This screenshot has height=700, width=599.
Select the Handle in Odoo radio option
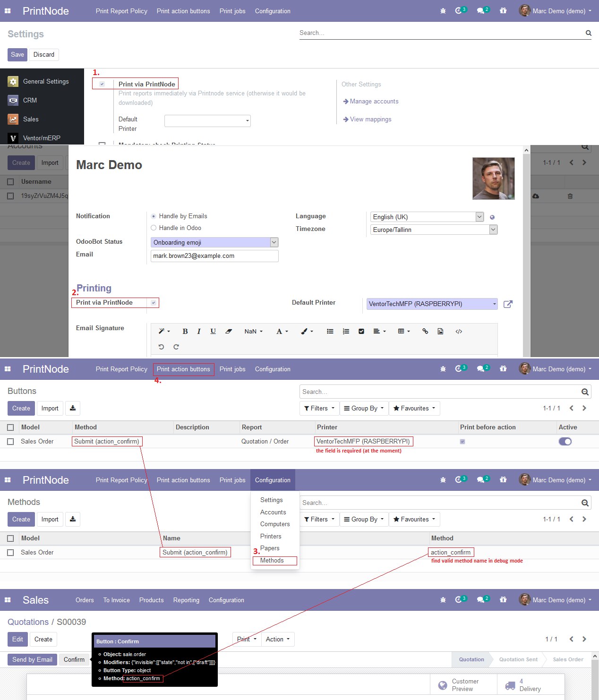click(x=154, y=228)
